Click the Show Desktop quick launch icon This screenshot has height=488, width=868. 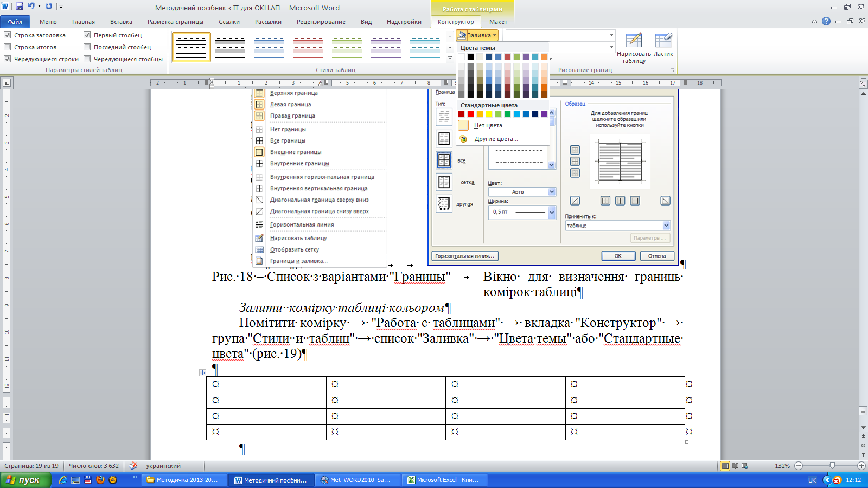pos(75,480)
